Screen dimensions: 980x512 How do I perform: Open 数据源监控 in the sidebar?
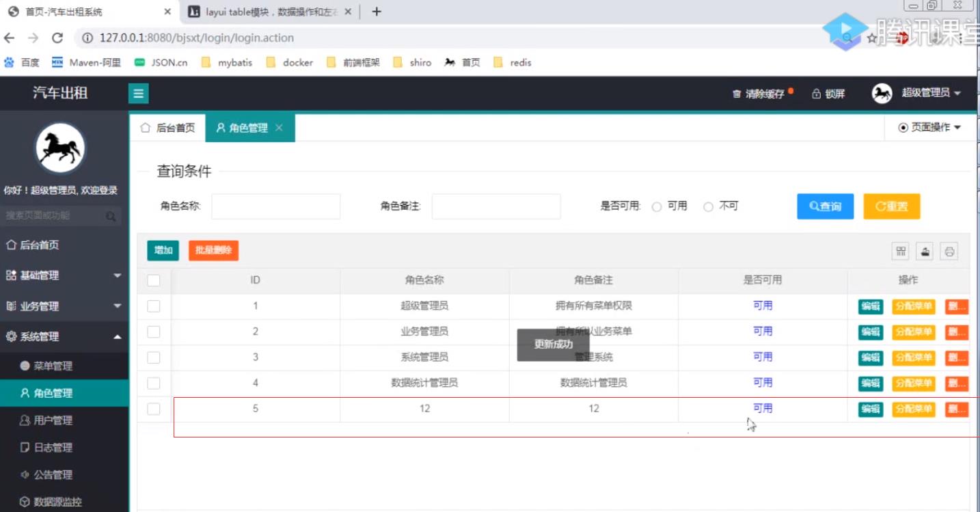point(64,502)
